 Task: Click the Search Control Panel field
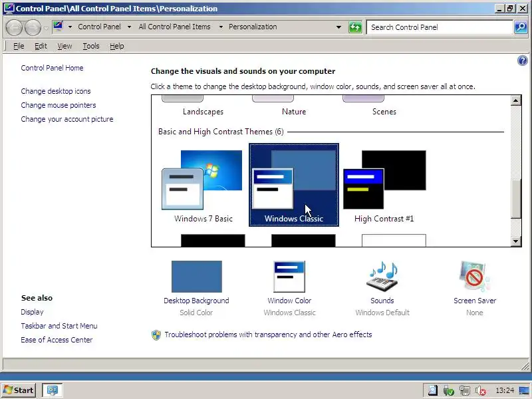(x=440, y=27)
